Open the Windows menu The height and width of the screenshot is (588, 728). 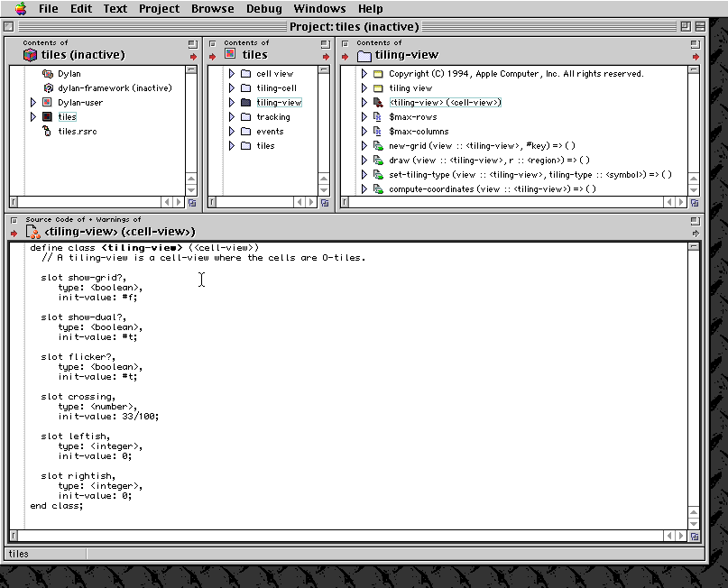pos(319,8)
